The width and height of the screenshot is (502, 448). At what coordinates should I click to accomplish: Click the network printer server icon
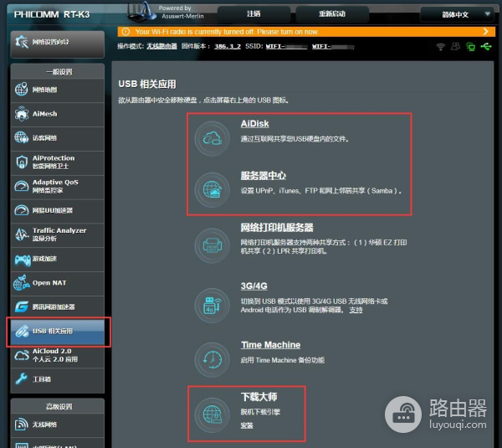(213, 245)
